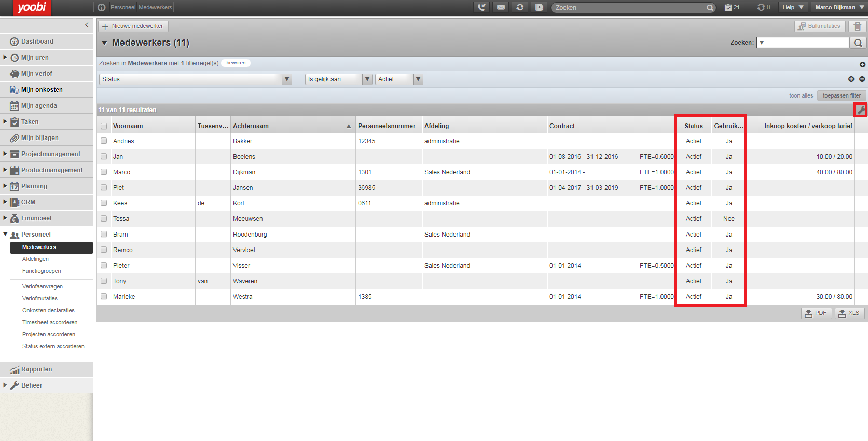Click the yoobi logo

(x=32, y=7)
